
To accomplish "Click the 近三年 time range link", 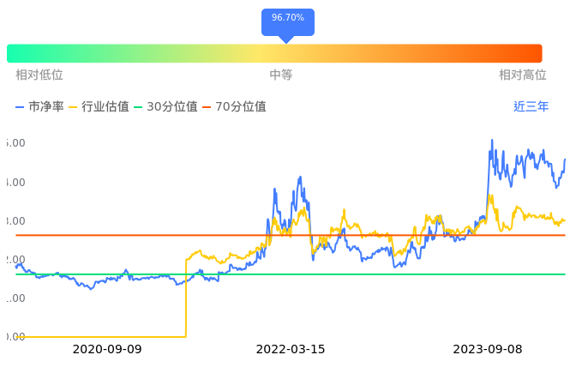I will 531,107.
